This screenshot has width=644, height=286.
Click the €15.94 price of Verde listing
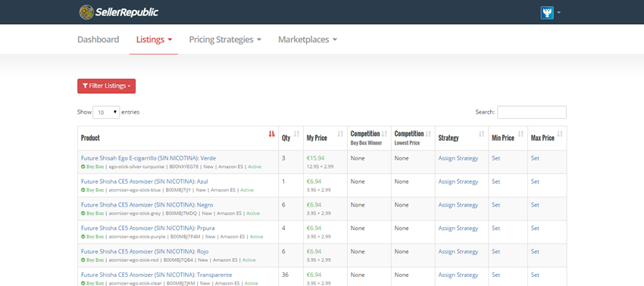[315, 158]
